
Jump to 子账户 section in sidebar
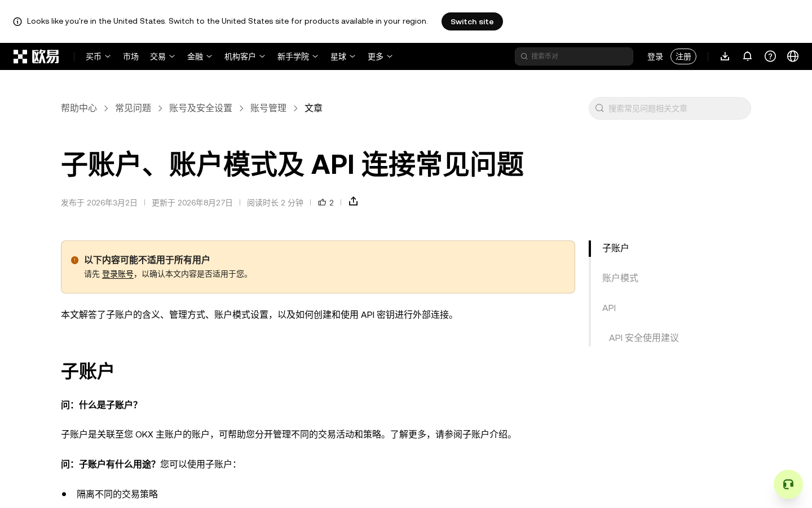click(x=615, y=248)
